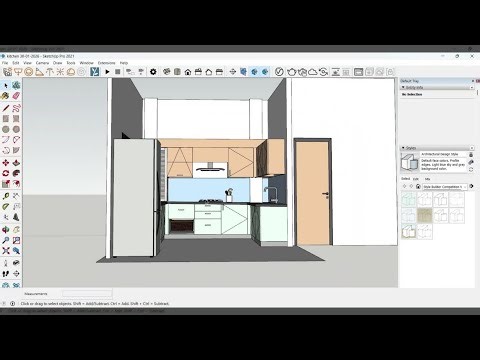This screenshot has height=360, width=480.
Task: Click the style name field
Action: (x=443, y=154)
